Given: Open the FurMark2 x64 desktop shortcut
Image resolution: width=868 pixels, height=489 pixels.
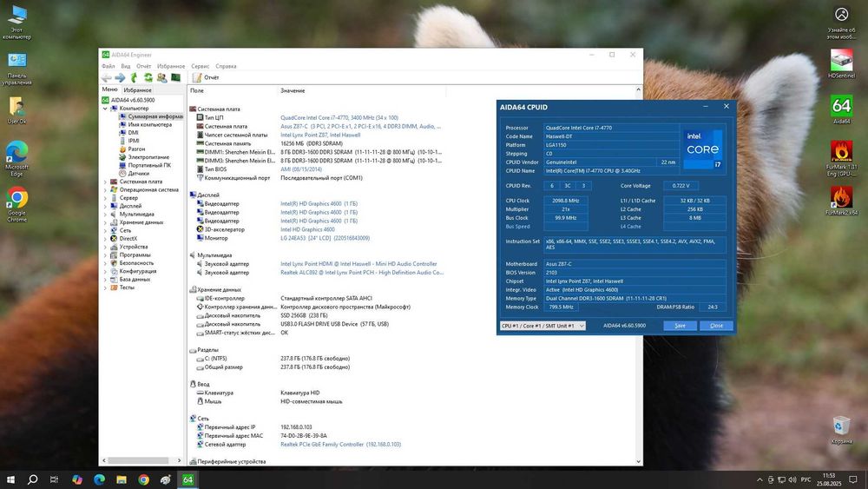Looking at the screenshot, I should coord(841,201).
